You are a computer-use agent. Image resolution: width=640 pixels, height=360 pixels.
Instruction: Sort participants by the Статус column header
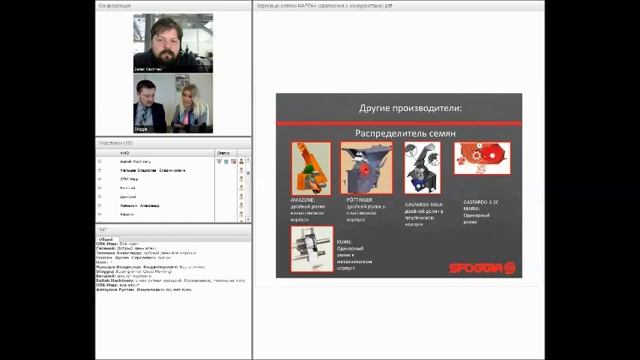pyautogui.click(x=225, y=153)
